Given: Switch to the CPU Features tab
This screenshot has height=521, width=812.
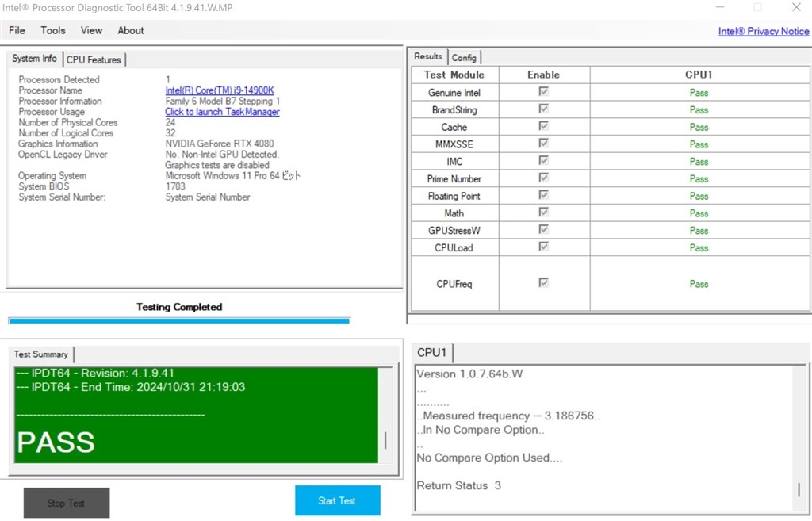Looking at the screenshot, I should click(94, 59).
